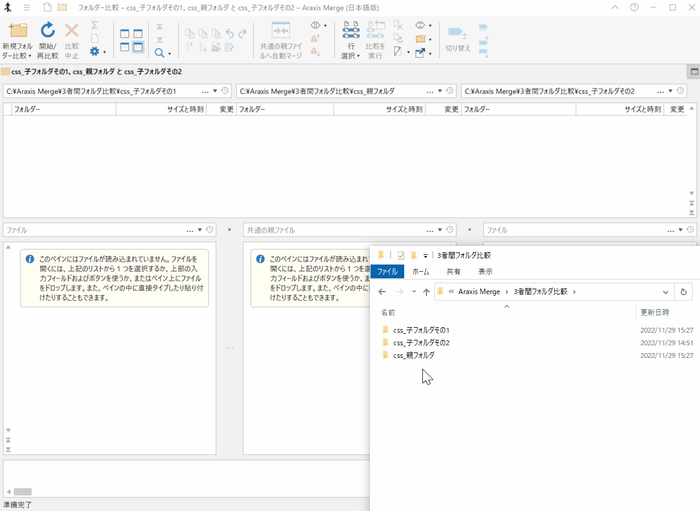Select folder css_子フォルダその1 in Explorer
700x511 pixels.
(x=421, y=330)
